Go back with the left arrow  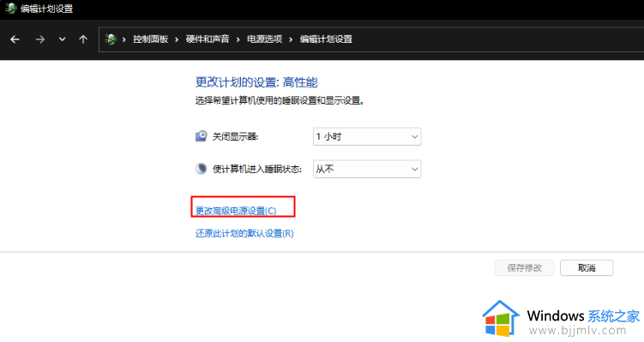point(15,39)
